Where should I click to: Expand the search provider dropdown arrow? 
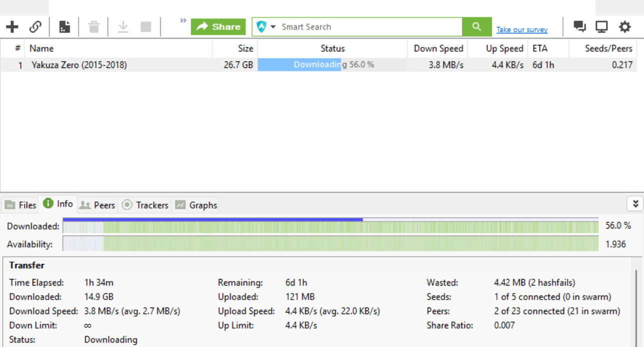(x=273, y=27)
